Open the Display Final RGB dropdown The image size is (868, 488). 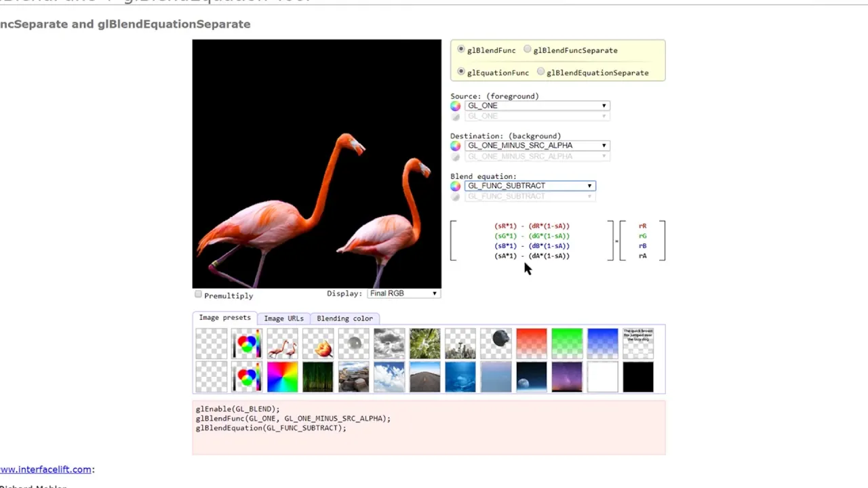coord(403,293)
